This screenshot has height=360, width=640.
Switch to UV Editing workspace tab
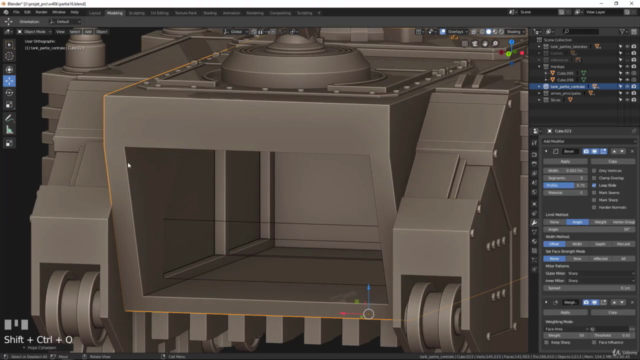(x=160, y=13)
